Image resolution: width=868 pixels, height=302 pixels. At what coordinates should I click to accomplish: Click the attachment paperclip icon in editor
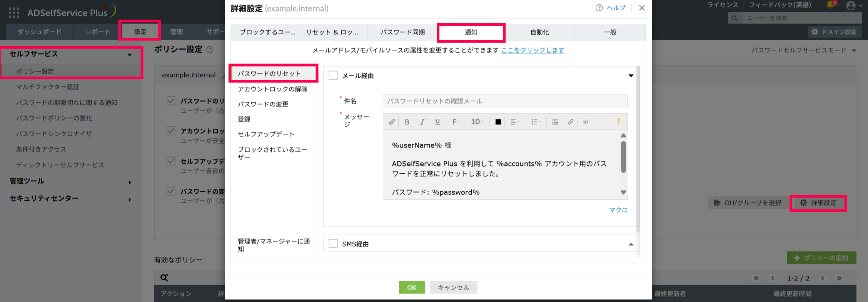click(392, 122)
